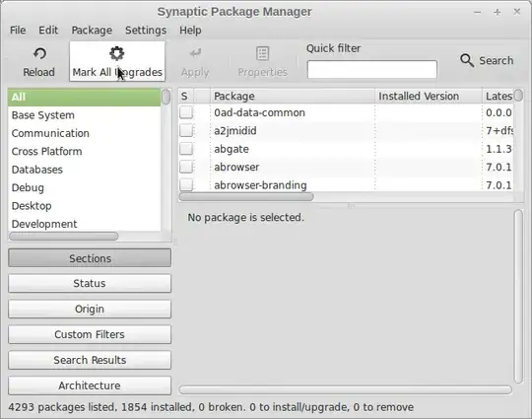Click the description pane vertical scrollbar
532x419 pixels.
tap(518, 297)
